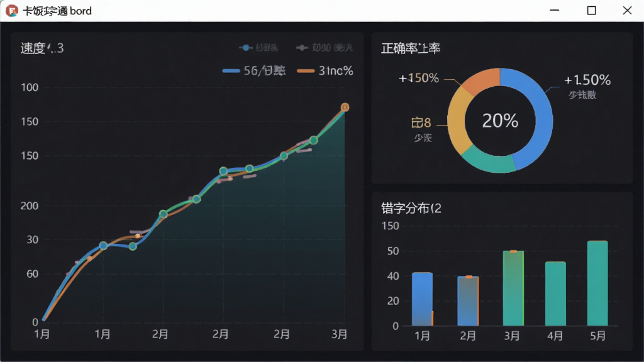Click the 20% value in the donut center
Viewport: 644px width, 362px height.
(x=500, y=121)
